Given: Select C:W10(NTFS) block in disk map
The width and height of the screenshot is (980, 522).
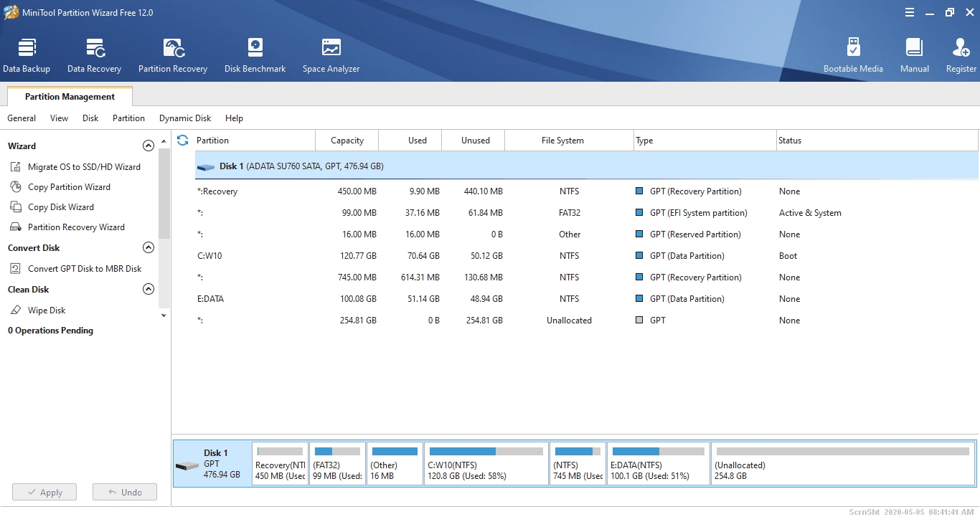Looking at the screenshot, I should (x=486, y=464).
